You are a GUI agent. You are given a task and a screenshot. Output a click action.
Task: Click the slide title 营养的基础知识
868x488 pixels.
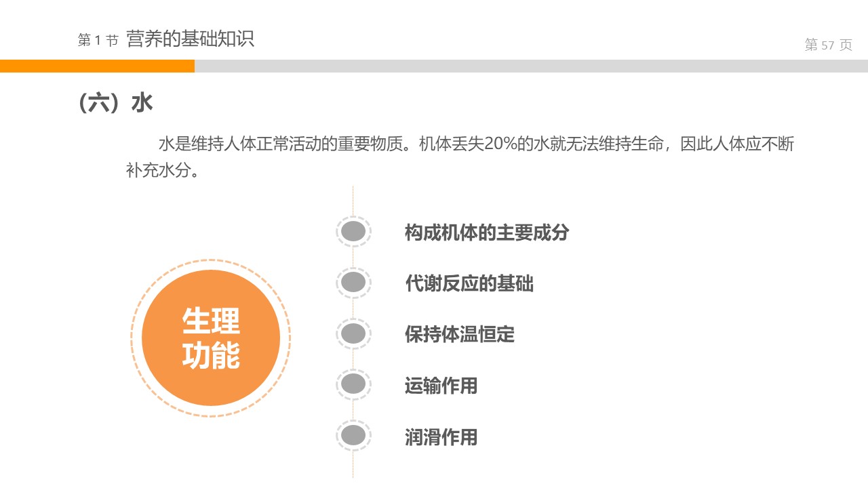click(190, 39)
